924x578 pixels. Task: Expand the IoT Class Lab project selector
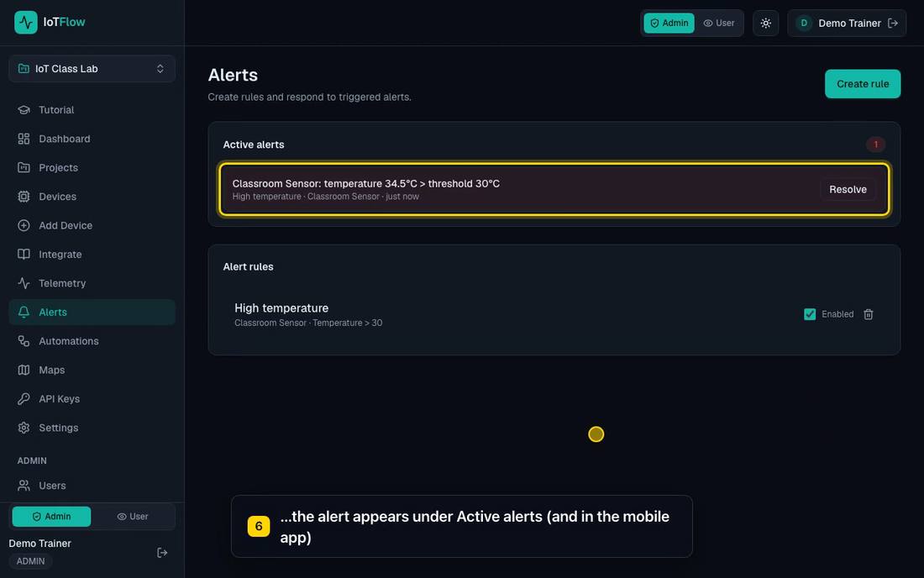click(92, 69)
